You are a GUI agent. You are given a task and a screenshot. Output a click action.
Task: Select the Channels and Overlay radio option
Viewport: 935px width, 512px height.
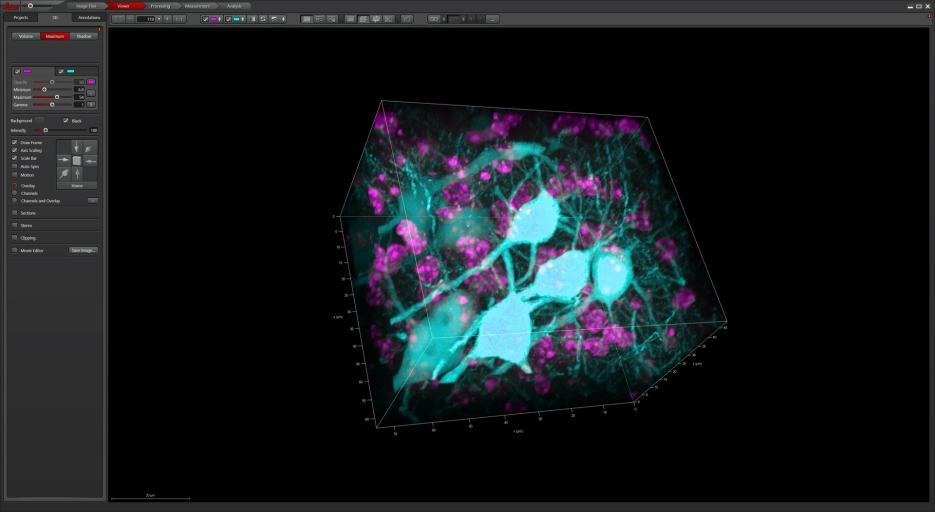[14, 201]
